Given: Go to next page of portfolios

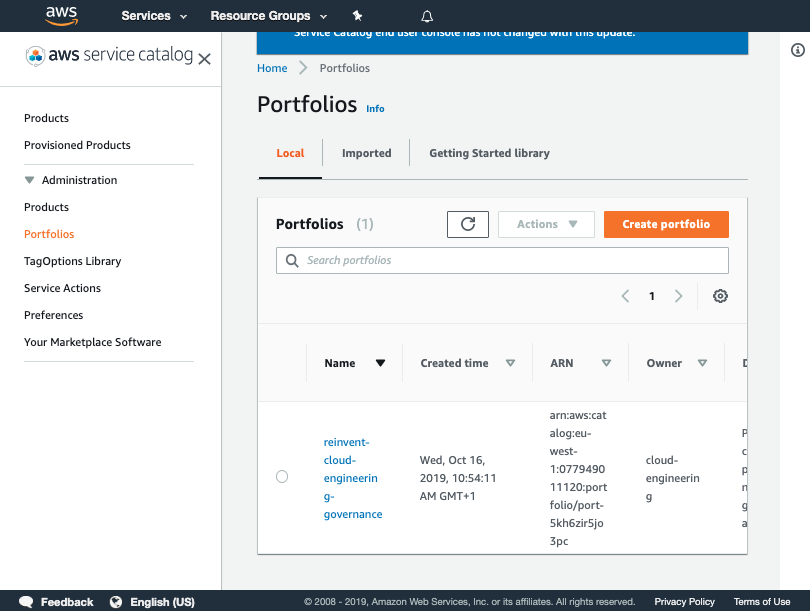Looking at the screenshot, I should pos(678,296).
